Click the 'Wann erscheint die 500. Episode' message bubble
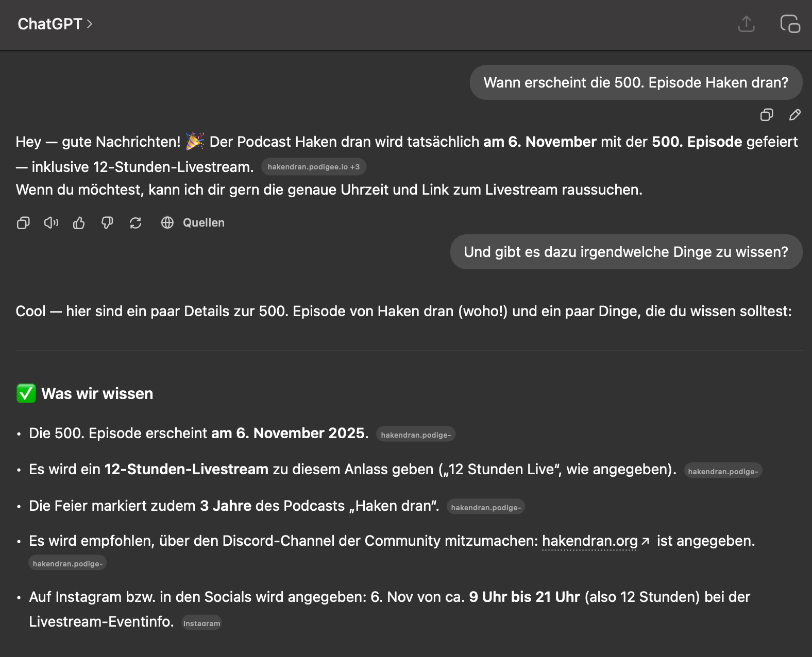Screen dimensions: 812x657 pos(635,82)
